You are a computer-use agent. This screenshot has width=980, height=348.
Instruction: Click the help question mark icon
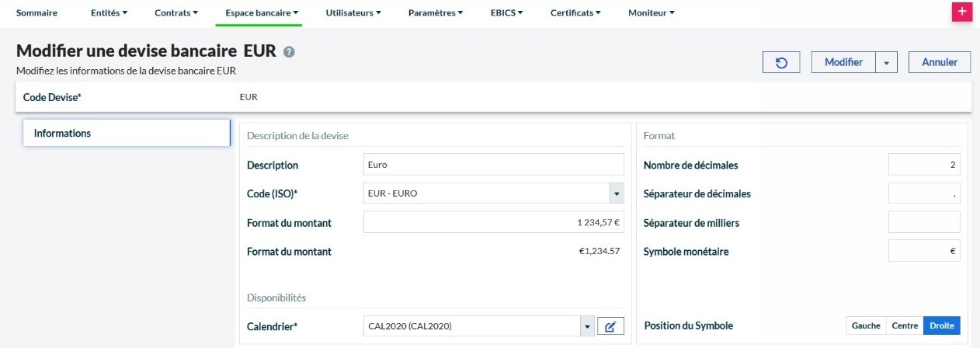pos(289,52)
